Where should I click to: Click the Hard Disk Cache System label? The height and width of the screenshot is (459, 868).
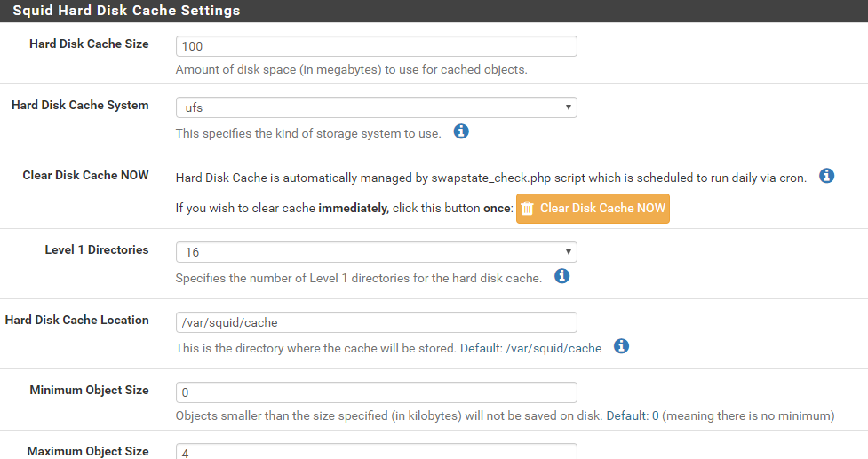(80, 105)
